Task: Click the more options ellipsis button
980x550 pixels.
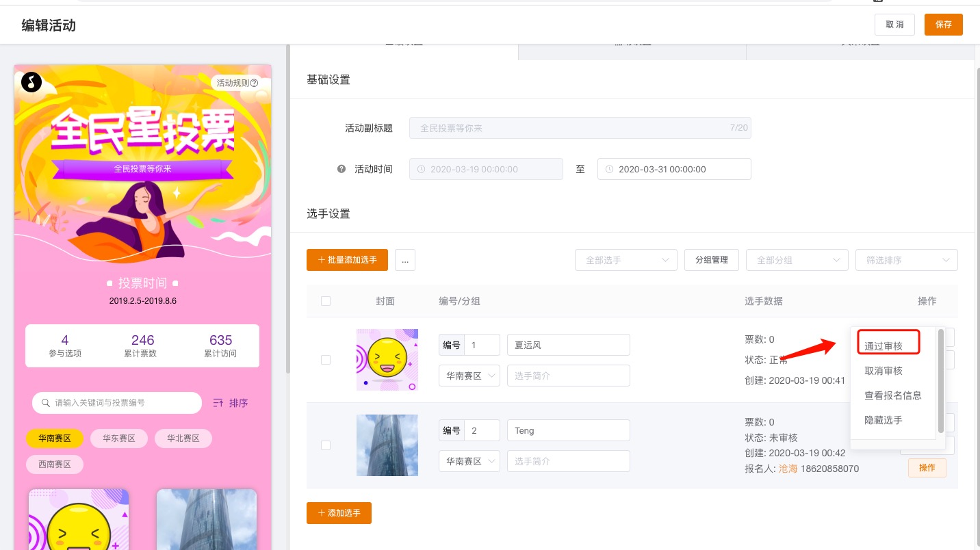Action: click(405, 260)
